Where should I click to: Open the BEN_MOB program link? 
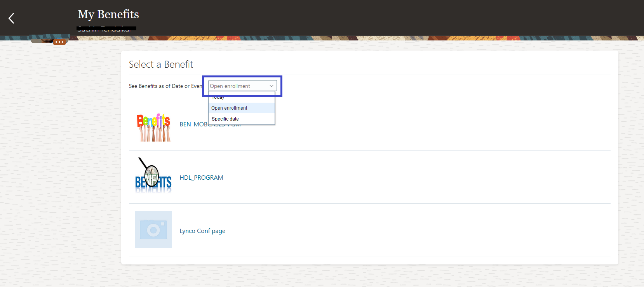click(x=210, y=124)
